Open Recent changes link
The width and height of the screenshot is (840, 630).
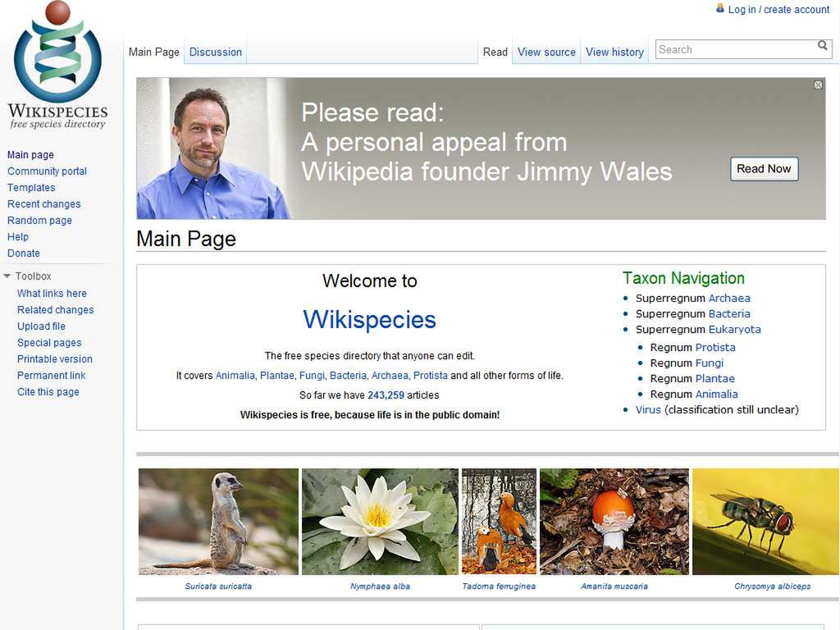tap(44, 204)
